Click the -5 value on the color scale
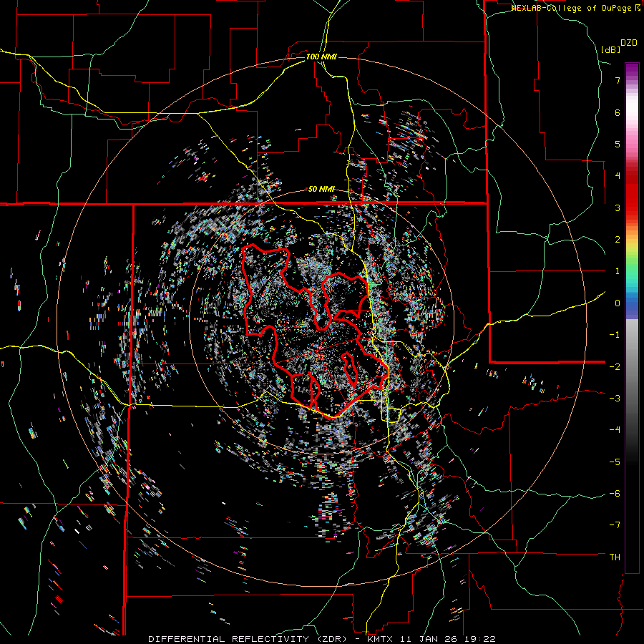Viewport: 644px width, 644px height. coord(615,462)
